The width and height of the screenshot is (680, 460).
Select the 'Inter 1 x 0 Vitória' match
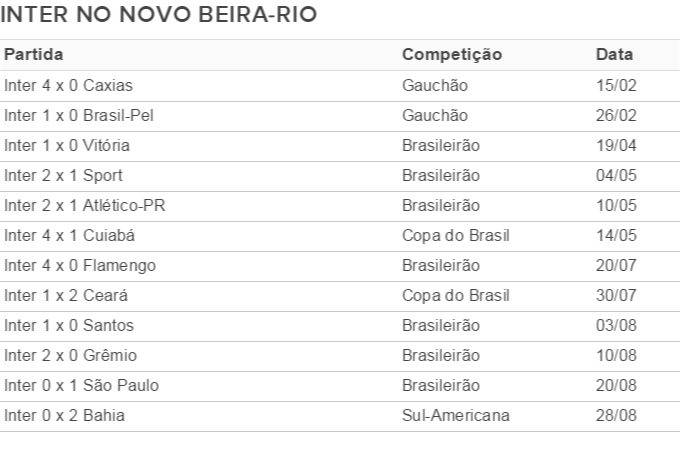(67, 145)
